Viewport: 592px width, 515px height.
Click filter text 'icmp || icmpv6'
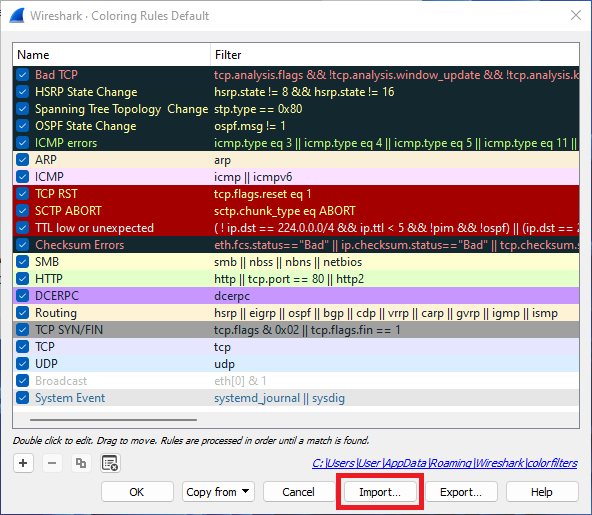tap(253, 177)
